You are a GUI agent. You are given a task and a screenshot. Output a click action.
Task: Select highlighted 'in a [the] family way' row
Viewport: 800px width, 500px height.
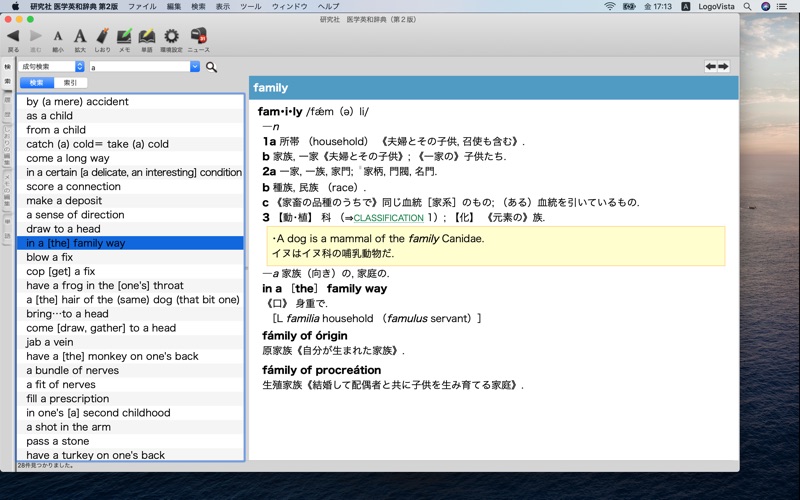(130, 243)
